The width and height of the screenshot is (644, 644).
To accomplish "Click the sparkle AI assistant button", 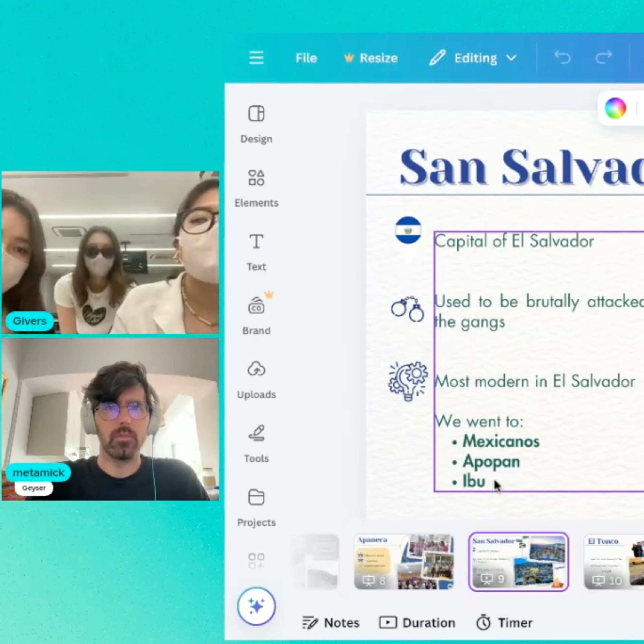I will click(256, 606).
